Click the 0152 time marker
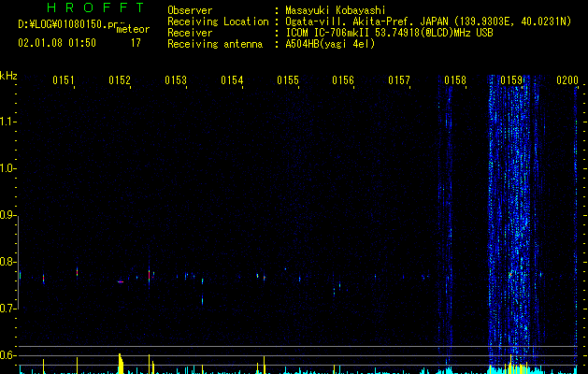This screenshot has width=588, height=374. pyautogui.click(x=120, y=80)
